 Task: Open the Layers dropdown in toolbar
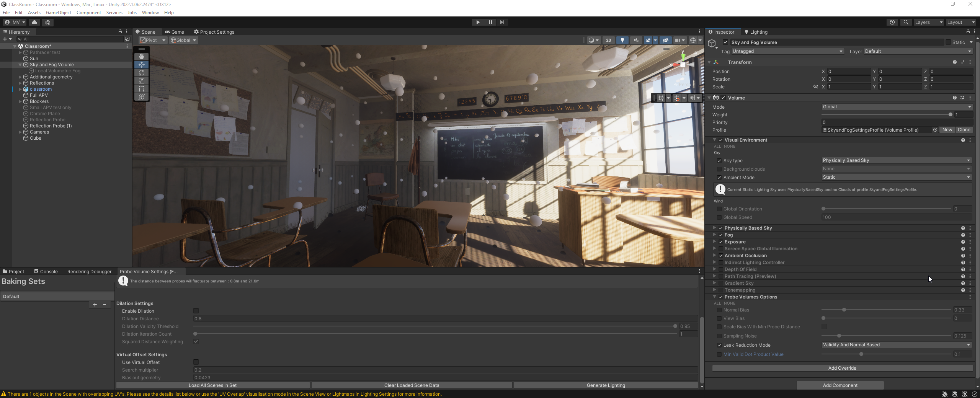(929, 22)
